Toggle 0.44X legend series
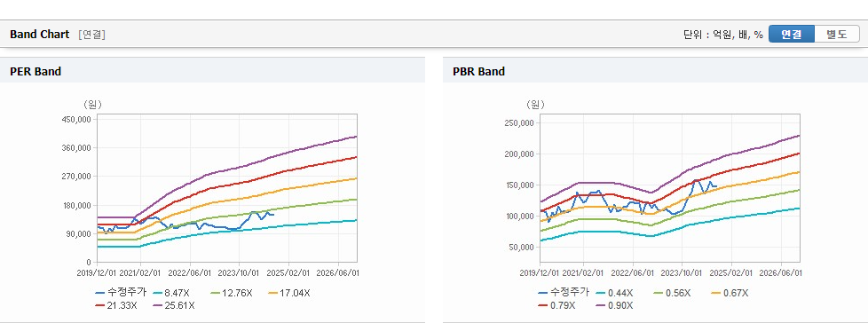 click(617, 293)
